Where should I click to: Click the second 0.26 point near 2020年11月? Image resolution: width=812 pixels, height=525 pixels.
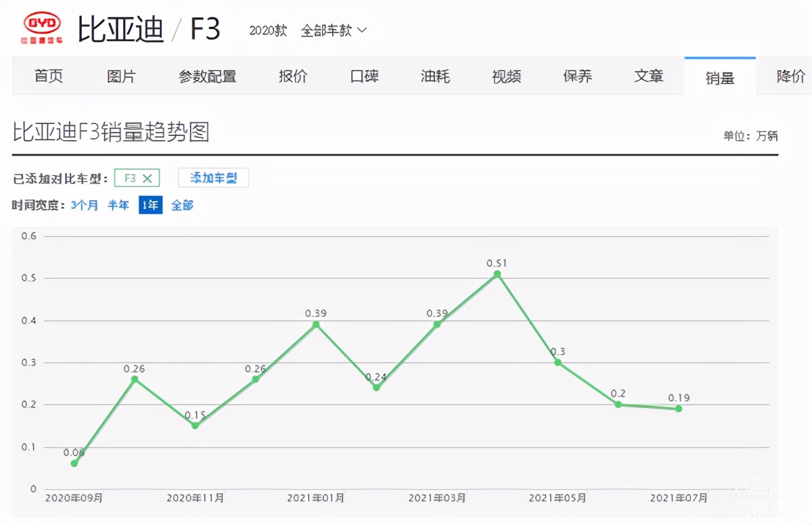pos(256,379)
